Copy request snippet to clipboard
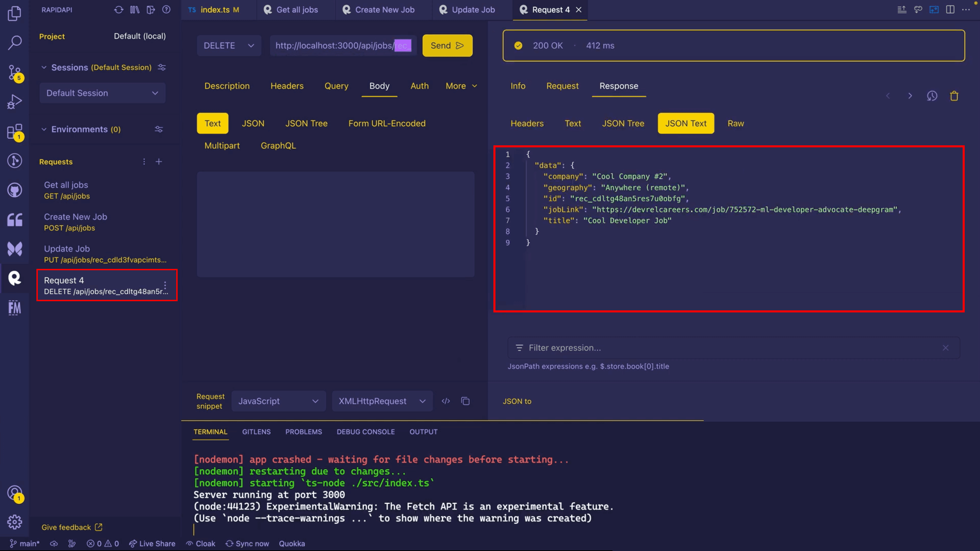Image resolution: width=980 pixels, height=551 pixels. (x=465, y=401)
